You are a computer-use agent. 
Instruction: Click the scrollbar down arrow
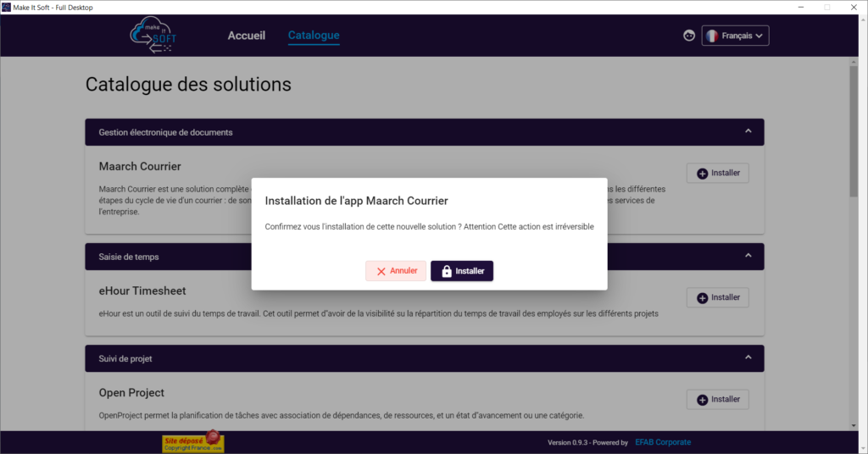(x=854, y=426)
